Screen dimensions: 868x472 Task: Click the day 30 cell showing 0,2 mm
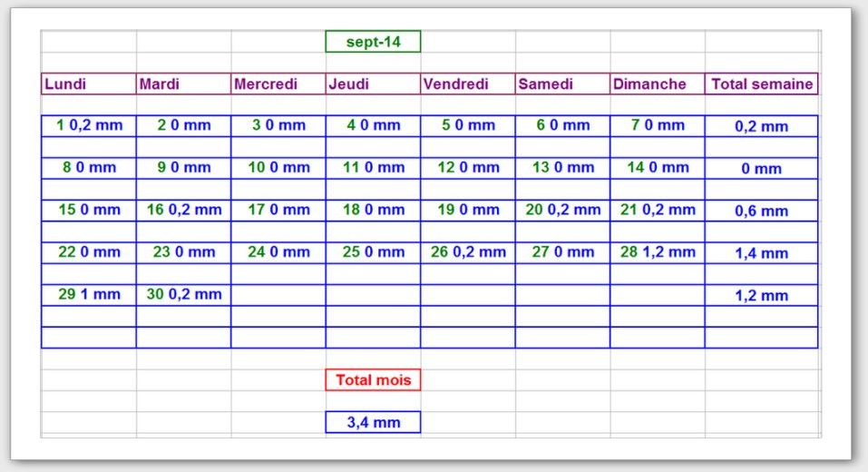[x=183, y=294]
